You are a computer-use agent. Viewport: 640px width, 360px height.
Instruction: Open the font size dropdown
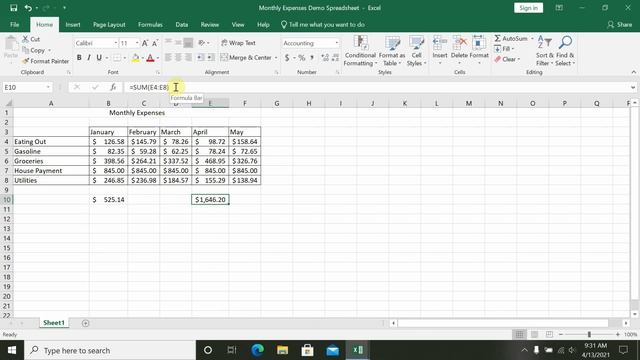coord(137,43)
